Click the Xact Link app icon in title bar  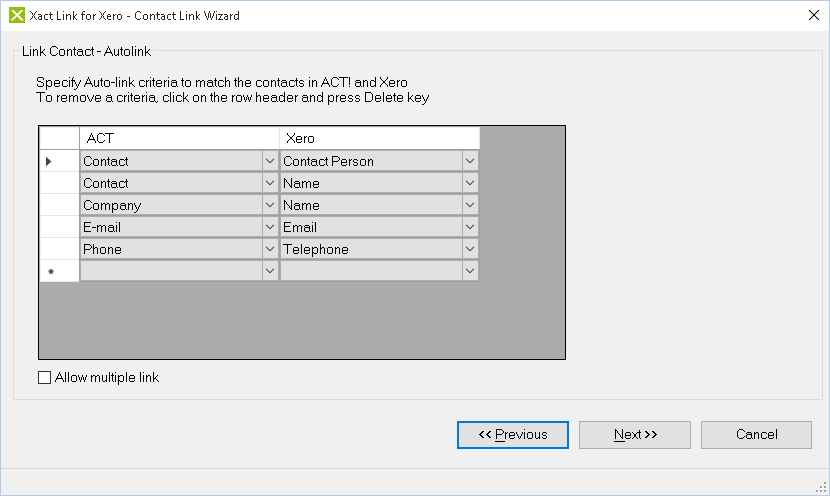(16, 16)
